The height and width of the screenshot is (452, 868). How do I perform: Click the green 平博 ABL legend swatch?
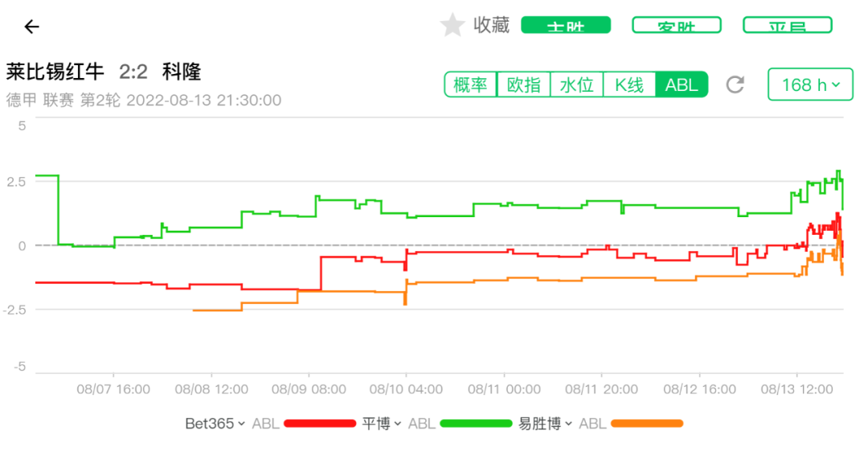pos(476,423)
